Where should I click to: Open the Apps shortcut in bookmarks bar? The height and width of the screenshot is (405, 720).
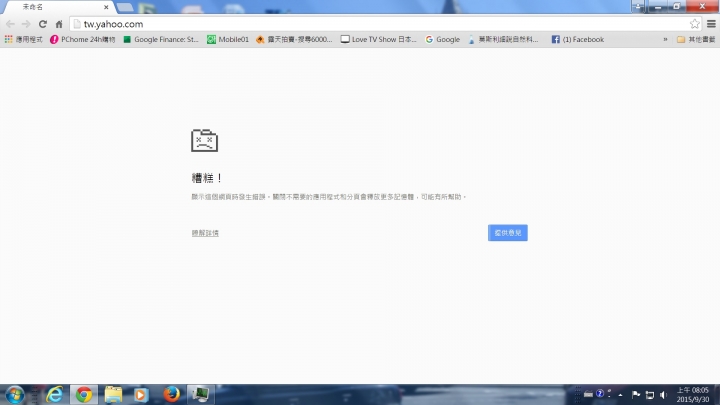(x=23, y=39)
